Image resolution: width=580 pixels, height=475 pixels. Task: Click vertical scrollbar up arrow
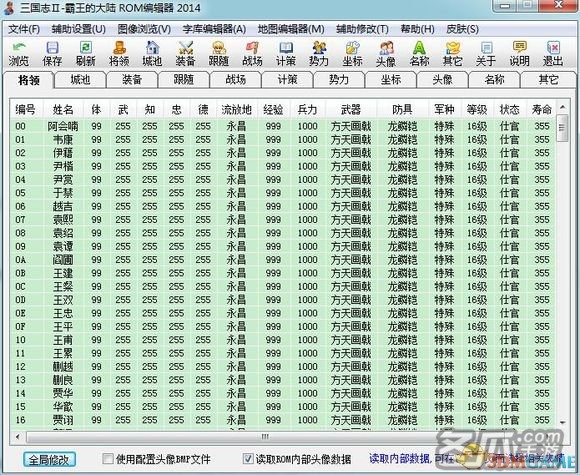(x=563, y=107)
